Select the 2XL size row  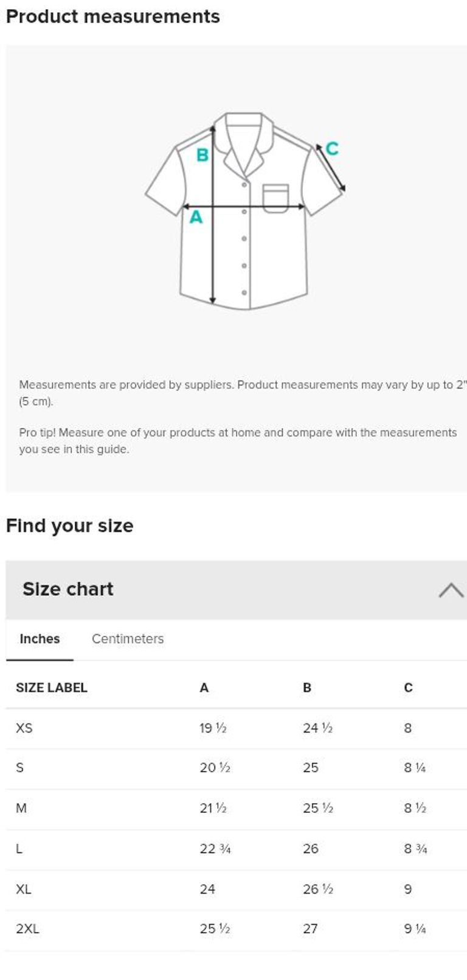[236, 929]
